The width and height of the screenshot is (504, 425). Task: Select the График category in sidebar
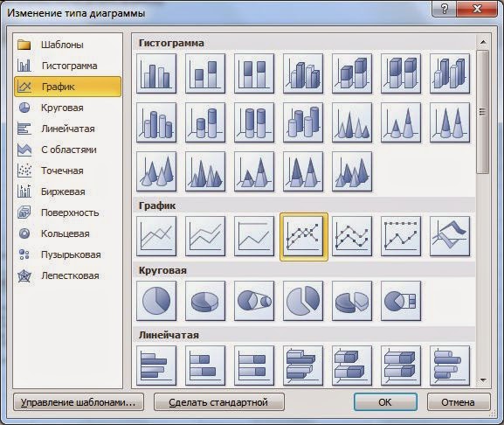68,87
